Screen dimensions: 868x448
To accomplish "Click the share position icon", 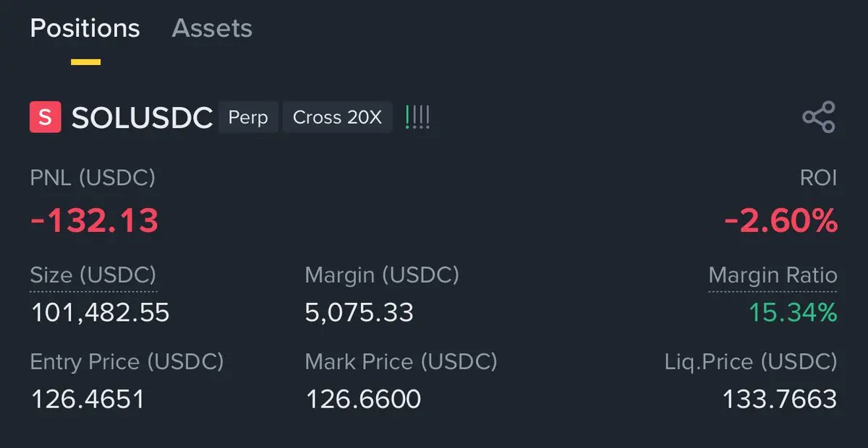I will pos(819,117).
